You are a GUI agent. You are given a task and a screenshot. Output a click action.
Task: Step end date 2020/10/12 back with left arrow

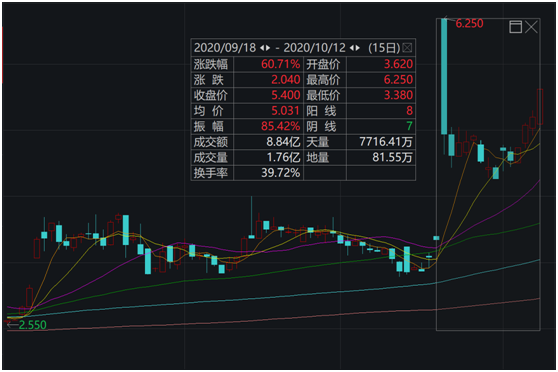click(x=351, y=48)
